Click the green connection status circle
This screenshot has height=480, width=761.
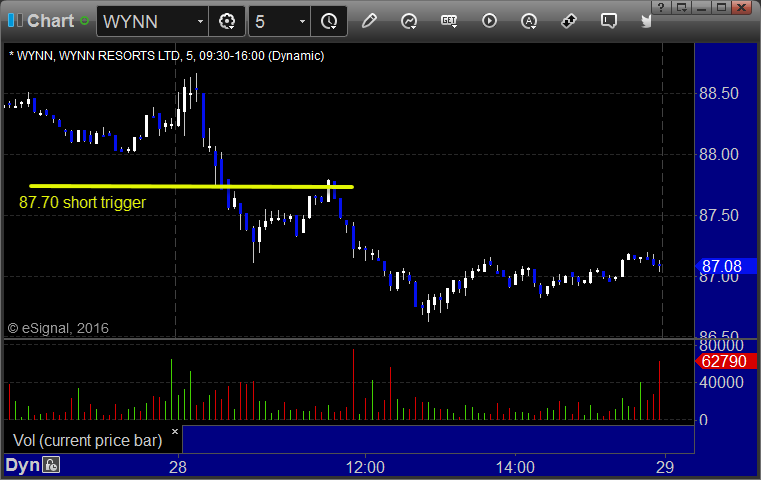[x=84, y=21]
